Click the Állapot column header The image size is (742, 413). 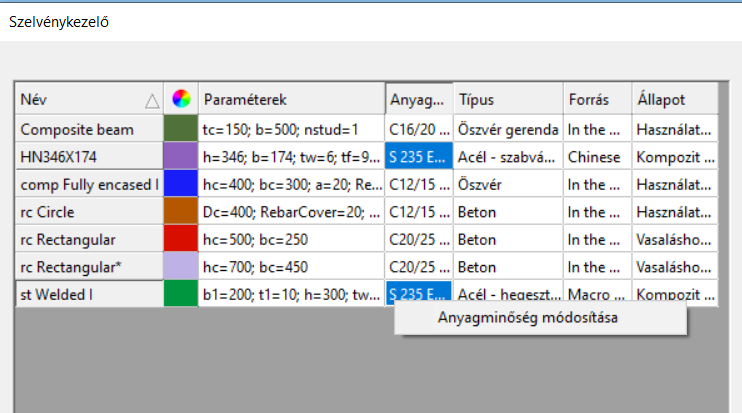tap(675, 99)
